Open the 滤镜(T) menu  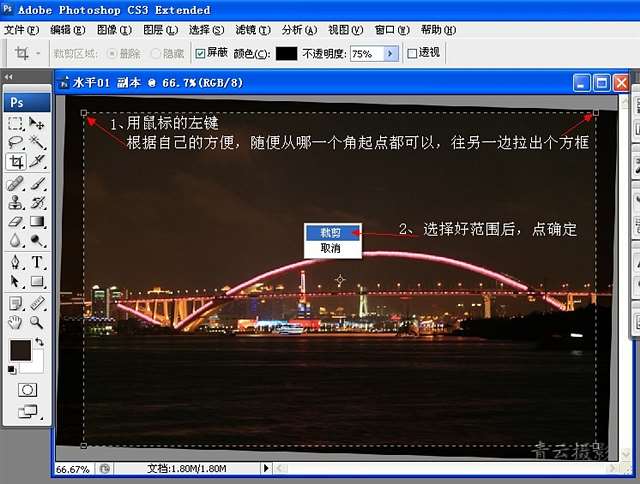pos(253,30)
